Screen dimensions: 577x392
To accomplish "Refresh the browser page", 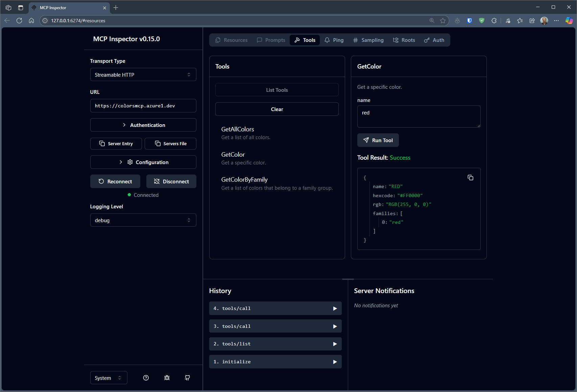I will click(x=19, y=21).
